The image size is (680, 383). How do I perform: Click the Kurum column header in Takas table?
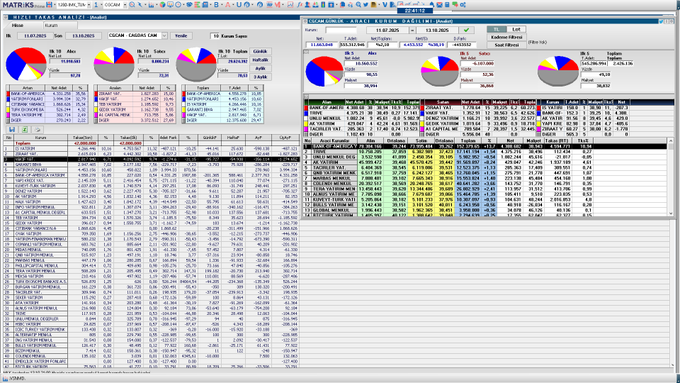[x=40, y=137]
